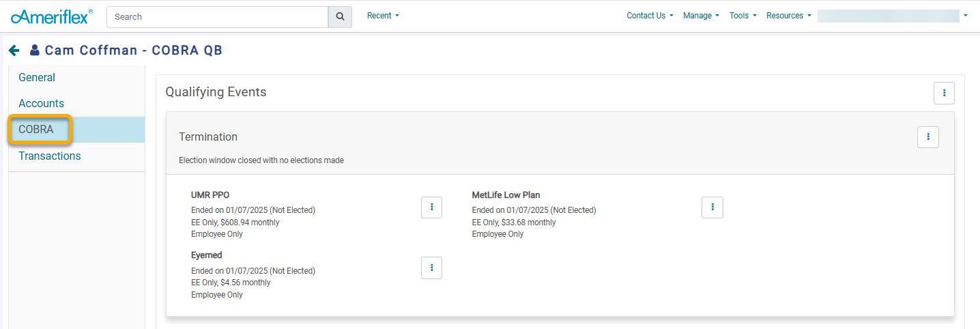Open the Termination event options menu
This screenshot has width=980, height=329.
pyautogui.click(x=928, y=137)
